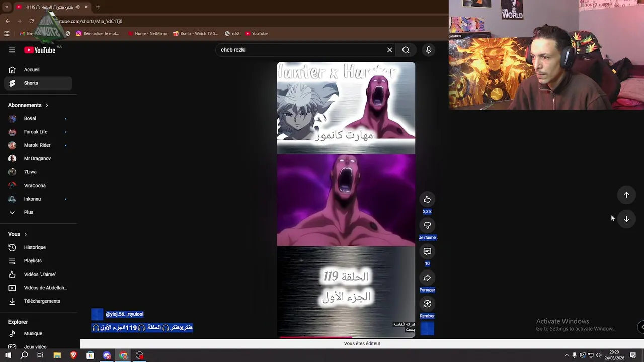Dislike the short with thumbs down
This screenshot has height=362, width=644.
427,225
